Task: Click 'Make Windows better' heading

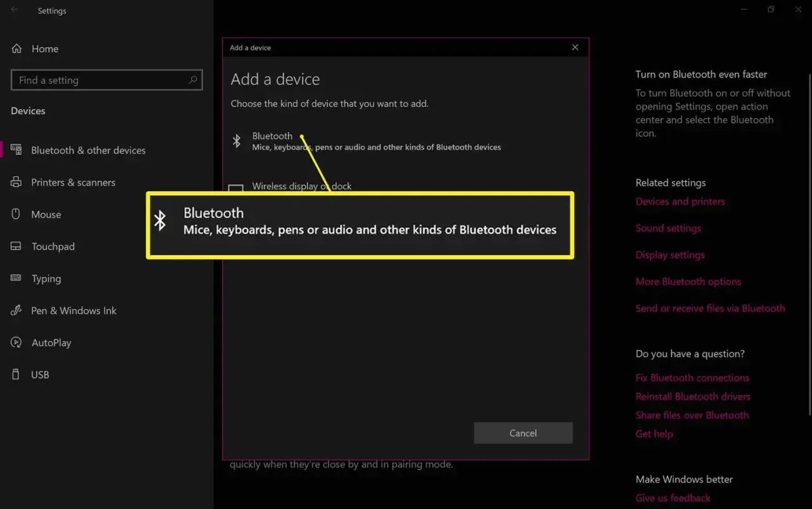Action: [x=684, y=479]
